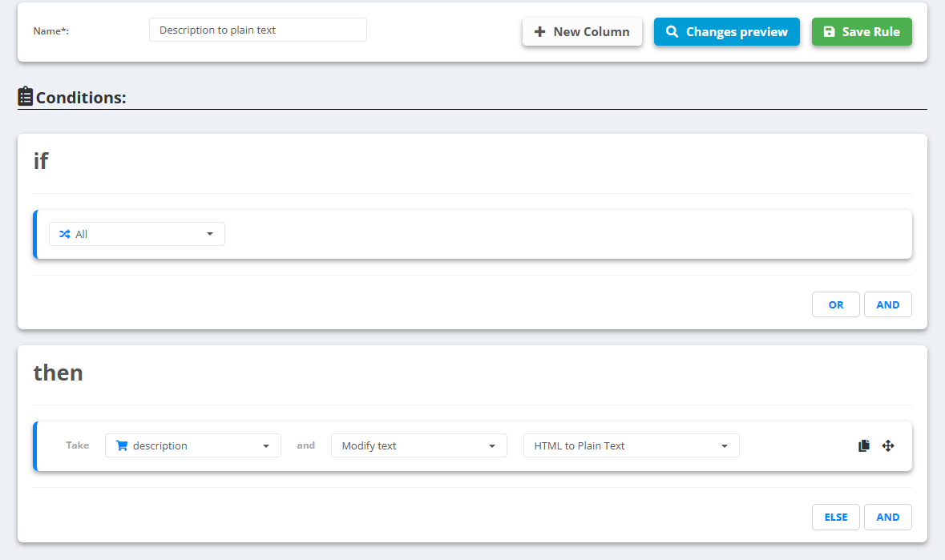Add an AND action in then block
The image size is (945, 560).
[x=888, y=518]
